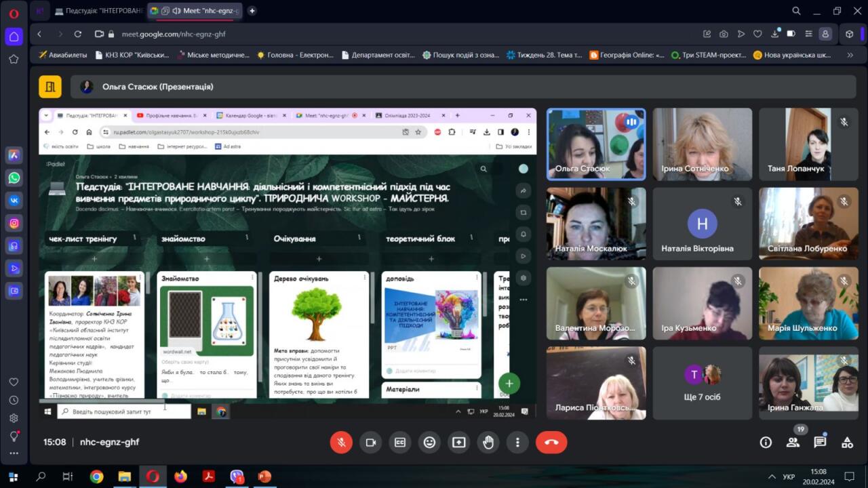
Task: Open the Географія Online bookmark
Action: click(627, 55)
